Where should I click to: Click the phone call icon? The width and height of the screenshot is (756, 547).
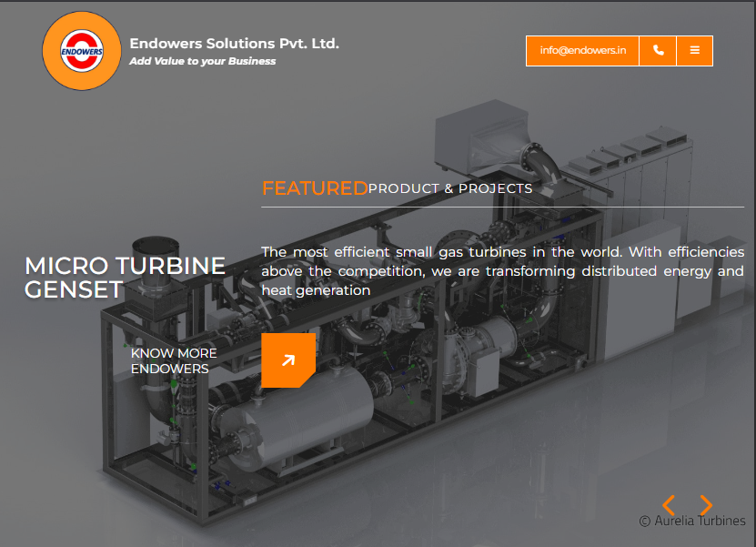[658, 51]
